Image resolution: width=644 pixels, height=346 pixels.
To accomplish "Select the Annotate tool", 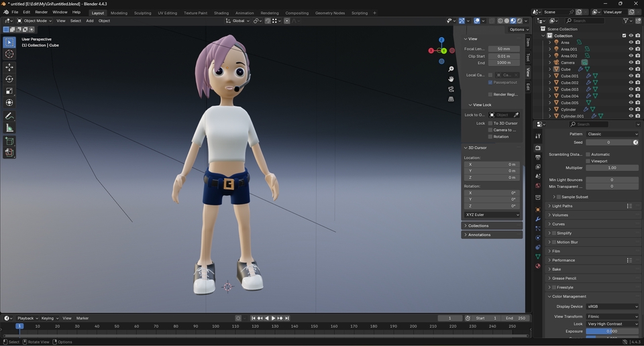I will [x=9, y=116].
